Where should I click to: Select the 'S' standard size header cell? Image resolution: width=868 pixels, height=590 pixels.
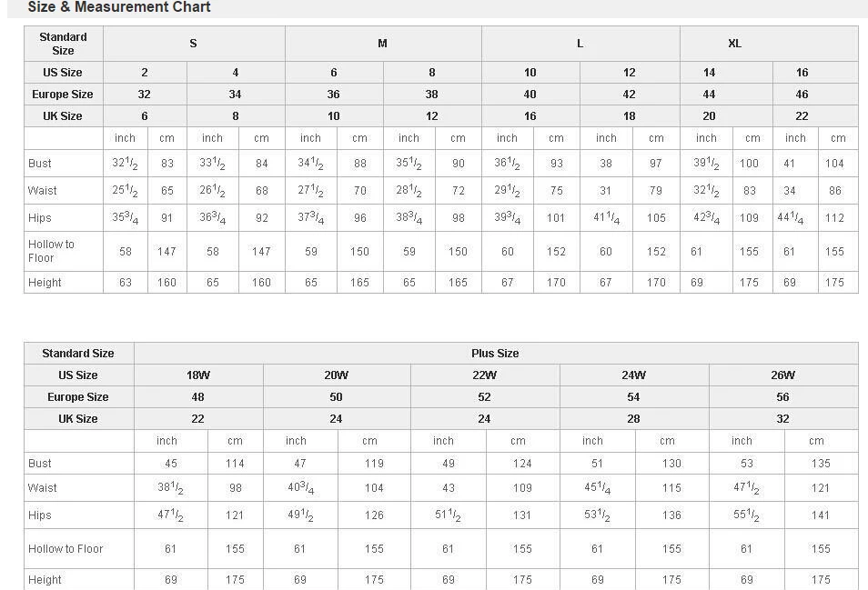pos(193,44)
